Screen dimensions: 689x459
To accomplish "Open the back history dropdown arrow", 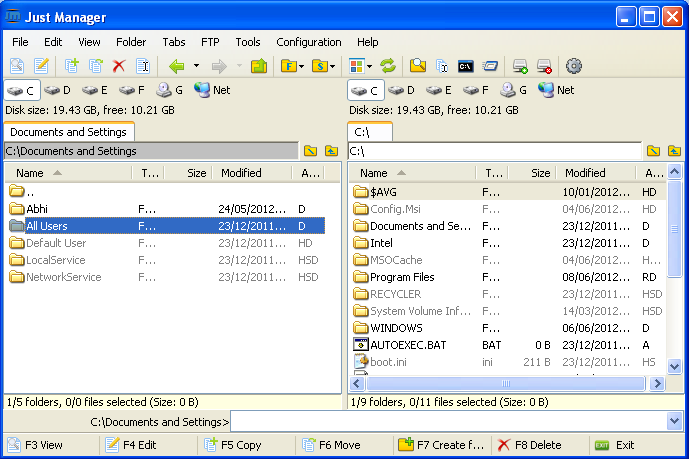I will pyautogui.click(x=196, y=66).
